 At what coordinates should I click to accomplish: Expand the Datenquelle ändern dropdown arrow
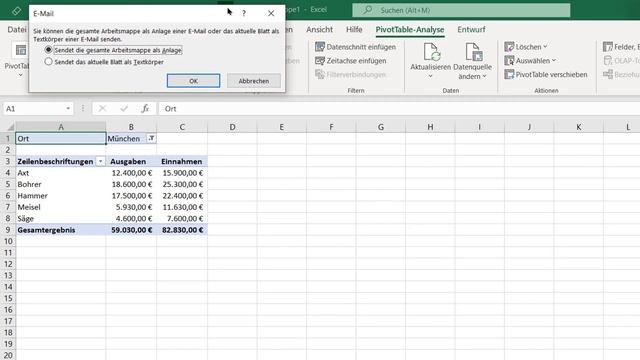[x=484, y=76]
